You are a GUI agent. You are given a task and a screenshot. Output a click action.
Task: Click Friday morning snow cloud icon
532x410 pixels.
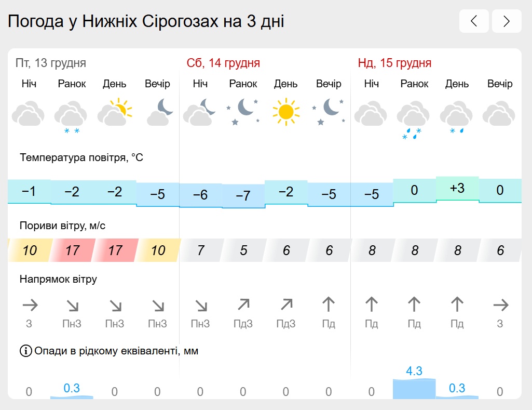coord(71,116)
